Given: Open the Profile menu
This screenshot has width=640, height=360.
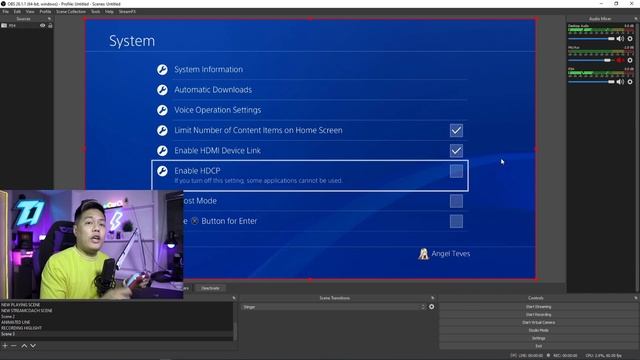Looking at the screenshot, I should [x=45, y=12].
